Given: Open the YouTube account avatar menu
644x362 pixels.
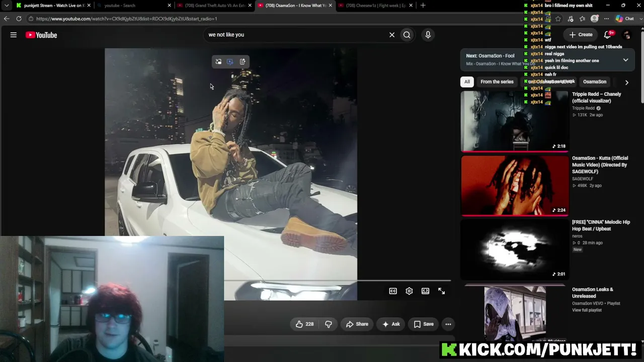Looking at the screenshot, I should tap(627, 35).
